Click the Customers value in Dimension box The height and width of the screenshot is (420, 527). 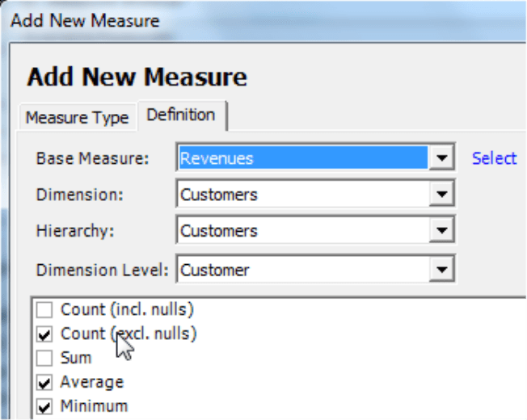219,195
